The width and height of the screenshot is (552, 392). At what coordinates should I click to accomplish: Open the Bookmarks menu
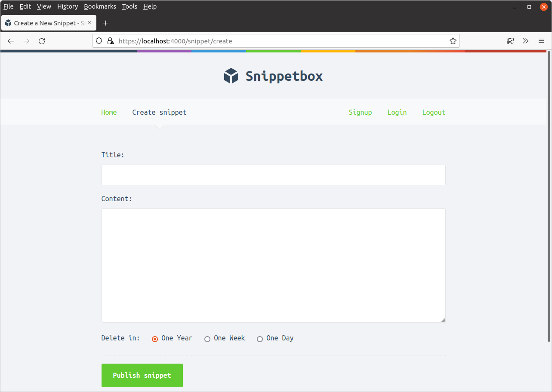pyautogui.click(x=100, y=6)
